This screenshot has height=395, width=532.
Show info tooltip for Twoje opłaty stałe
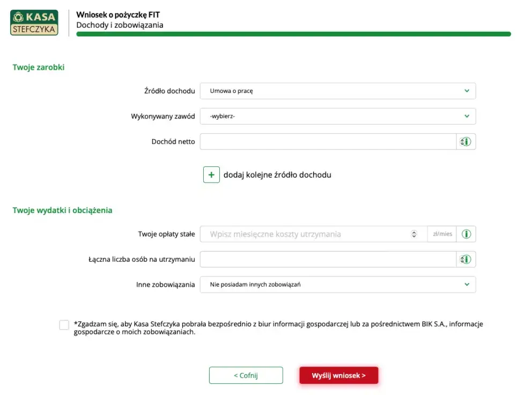coord(466,234)
